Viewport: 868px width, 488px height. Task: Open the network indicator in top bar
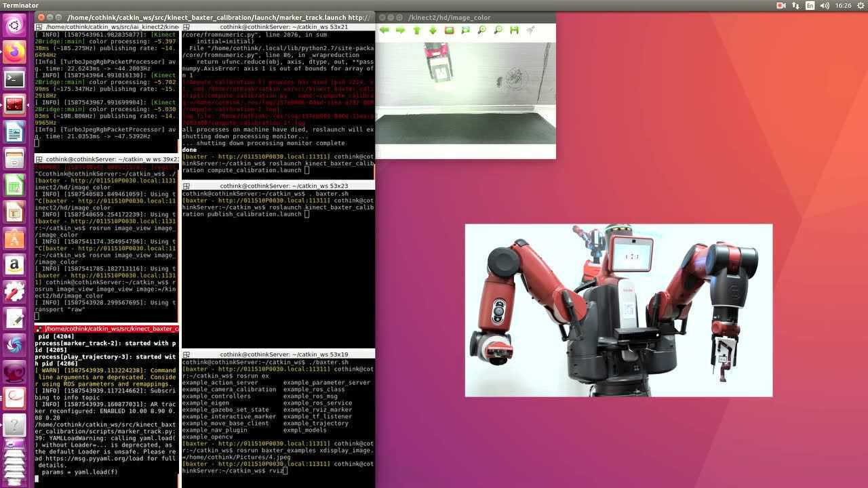point(795,5)
